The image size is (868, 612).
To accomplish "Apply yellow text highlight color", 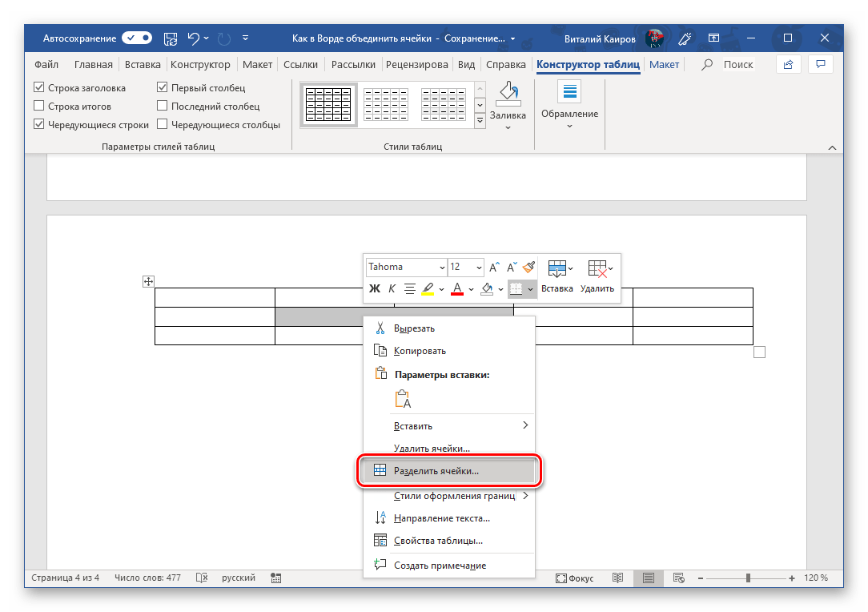I will pyautogui.click(x=428, y=288).
